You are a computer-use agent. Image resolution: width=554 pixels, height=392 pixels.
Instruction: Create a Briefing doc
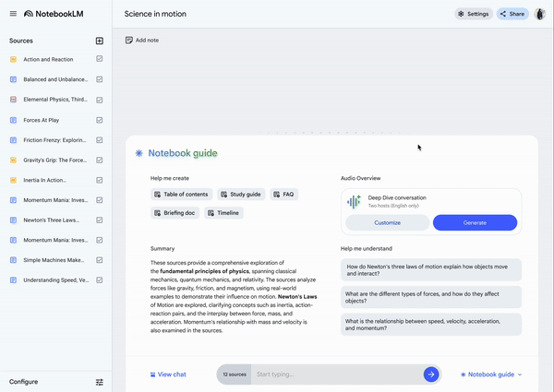click(175, 213)
